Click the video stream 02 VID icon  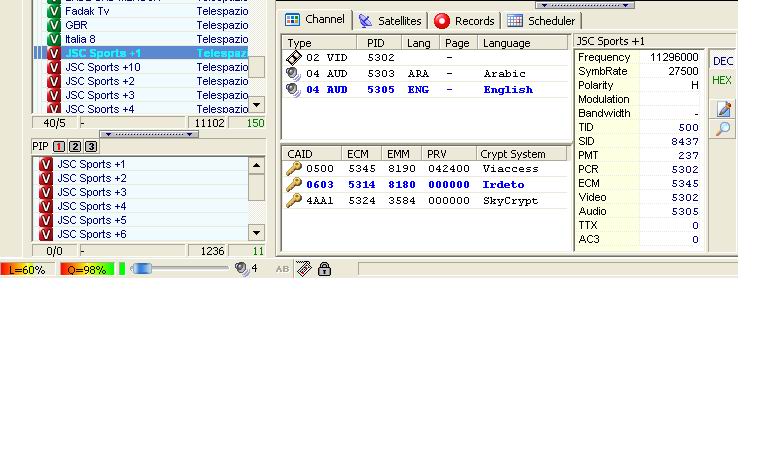tap(294, 58)
